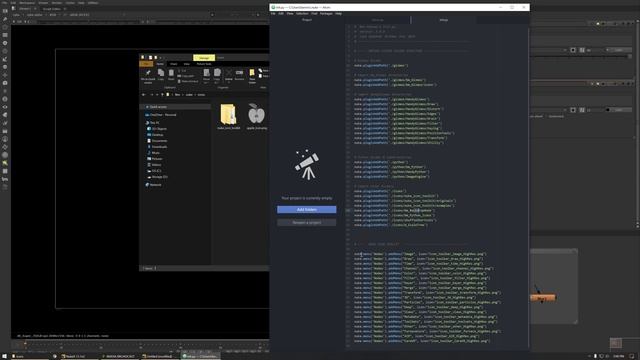Image resolution: width=640 pixels, height=360 pixels.
Task: Select This PC in Explorer sidebar
Action: click(153, 123)
